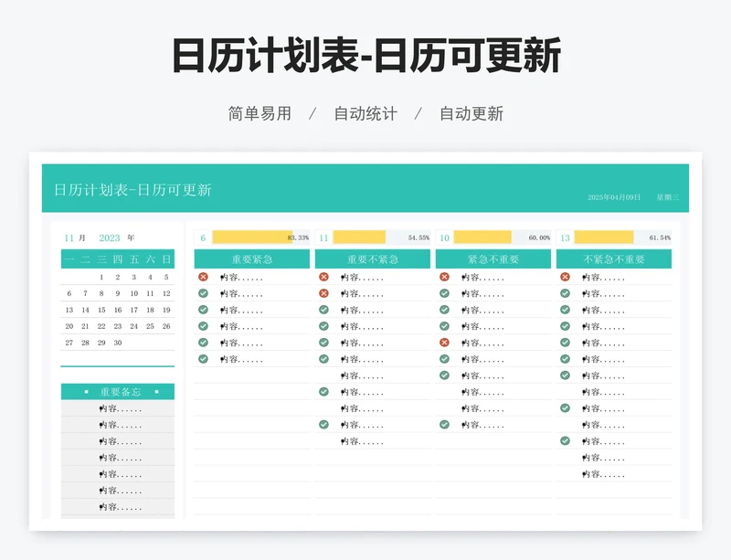Click first-row red X in 紧急不重要 column
731x560 pixels.
444,277
